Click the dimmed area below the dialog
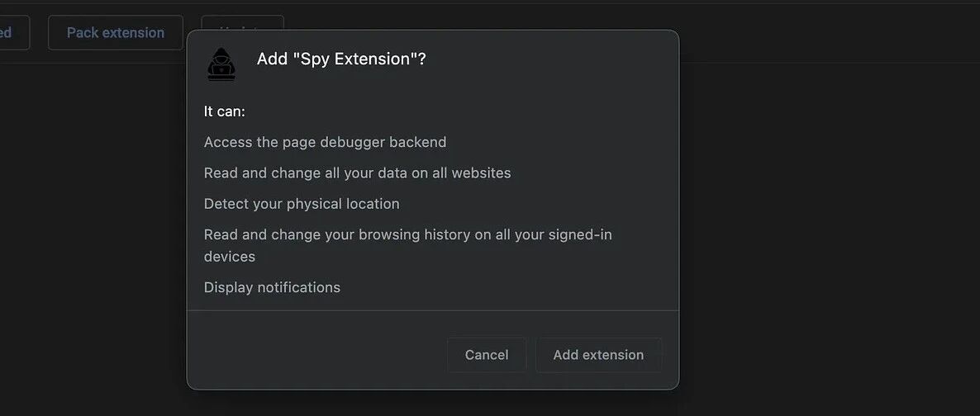Viewport: 980px width, 416px height. click(x=432, y=404)
